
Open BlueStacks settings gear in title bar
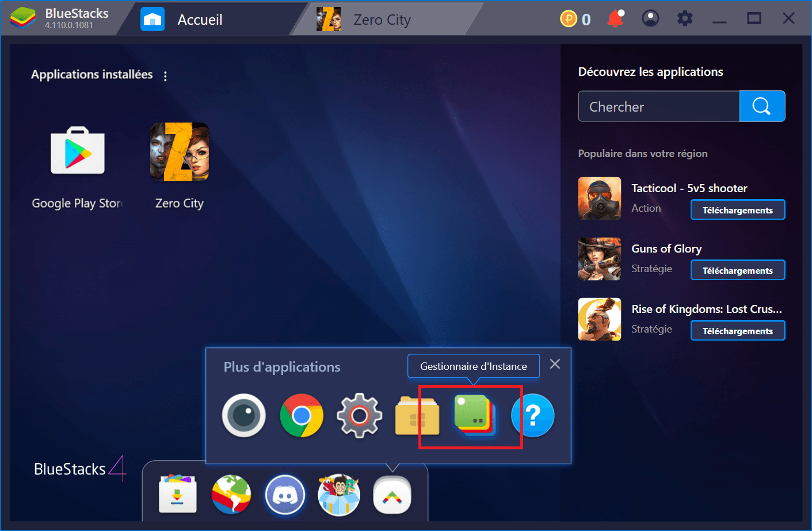685,19
